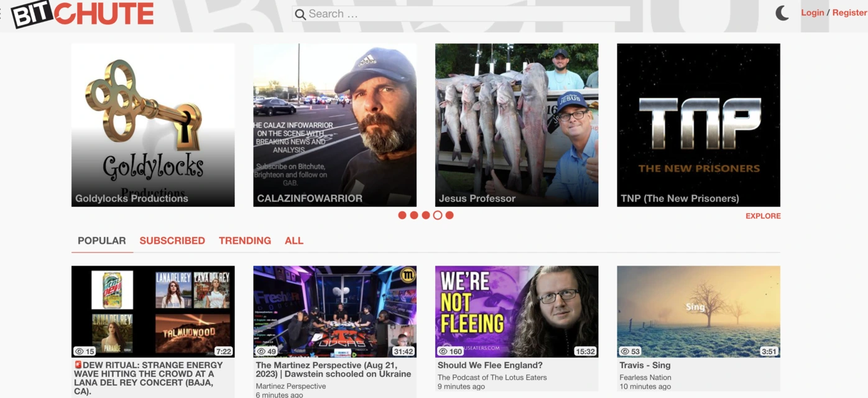868x398 pixels.
Task: Switch to the TRENDING tab
Action: click(x=245, y=241)
